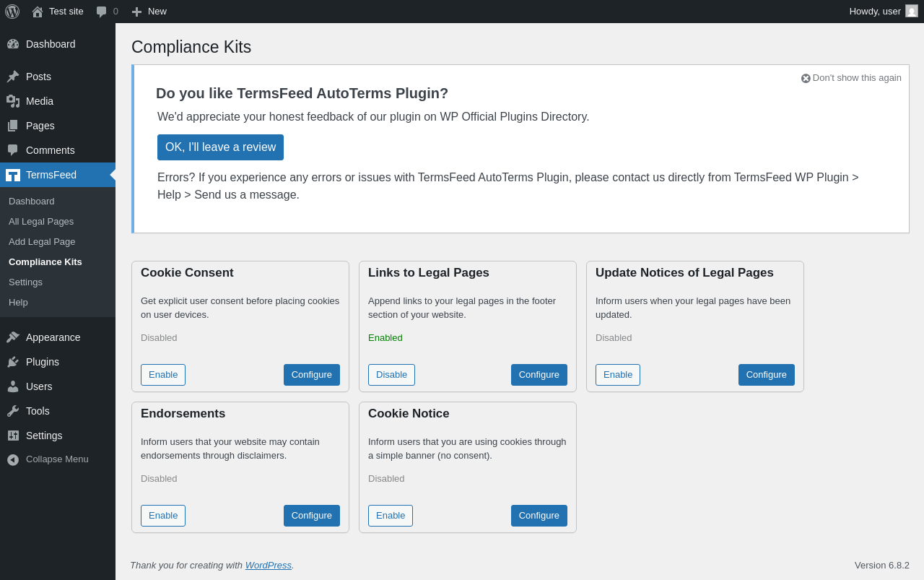Open the TermsFeed menu item
924x580 pixels.
pos(58,175)
